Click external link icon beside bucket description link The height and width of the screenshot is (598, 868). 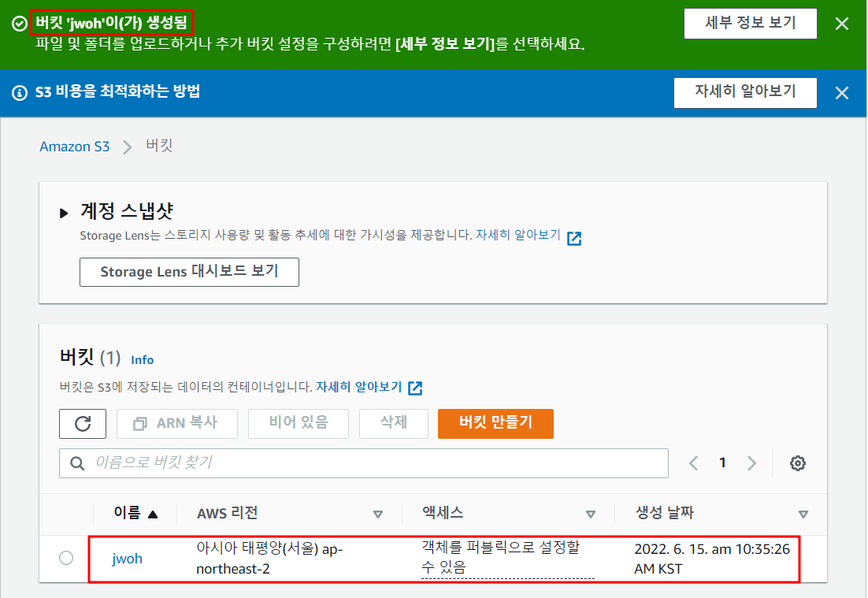point(415,388)
